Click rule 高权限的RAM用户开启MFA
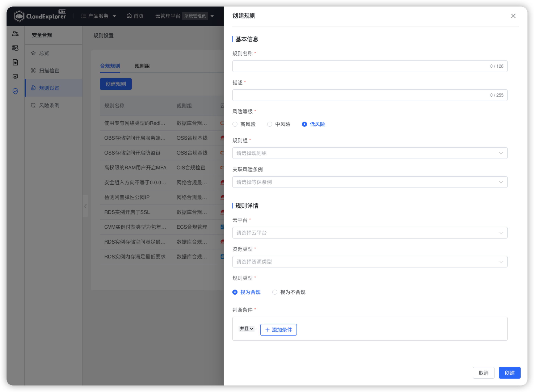Viewport: 534px width, 392px height. (135, 168)
